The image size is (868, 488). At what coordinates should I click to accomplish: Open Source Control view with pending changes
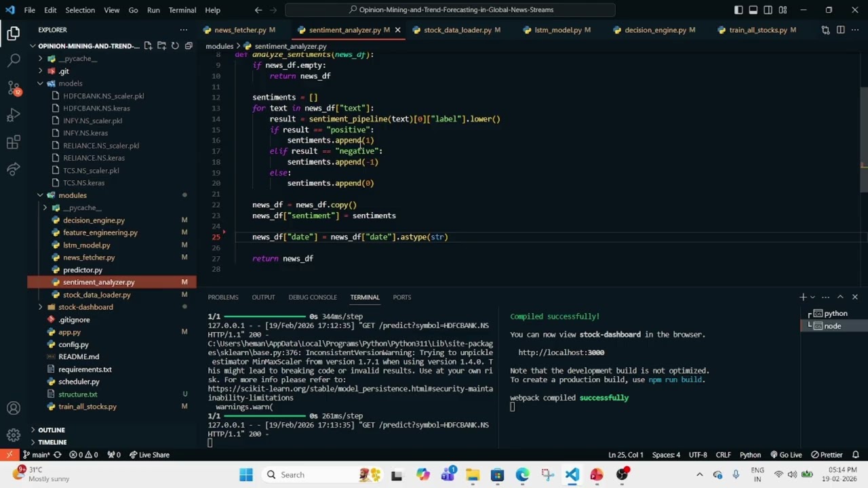[14, 88]
